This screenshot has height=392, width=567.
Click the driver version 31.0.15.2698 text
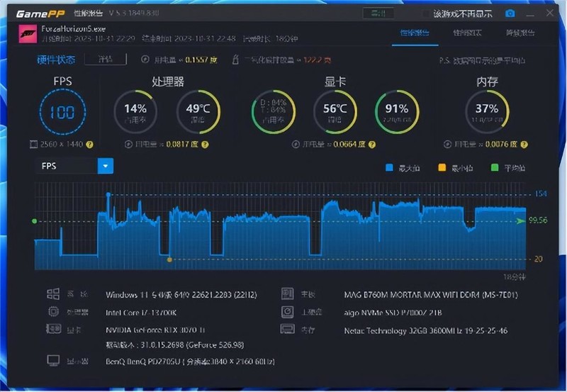pos(174,345)
